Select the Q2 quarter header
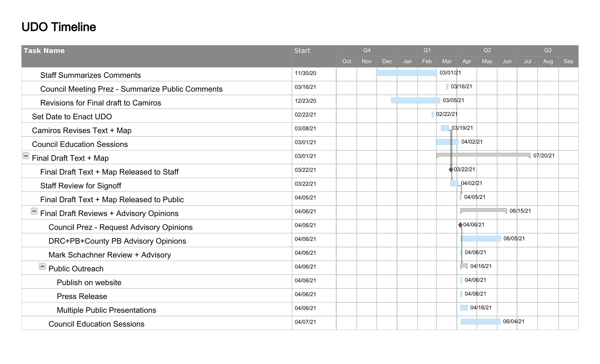The width and height of the screenshot is (600, 364). click(x=487, y=50)
